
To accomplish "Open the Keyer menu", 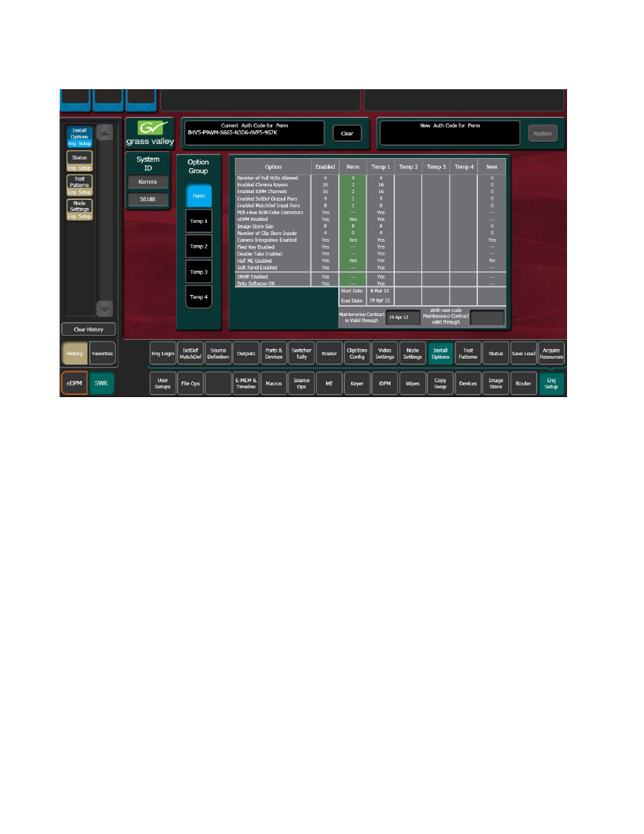I will [x=356, y=383].
